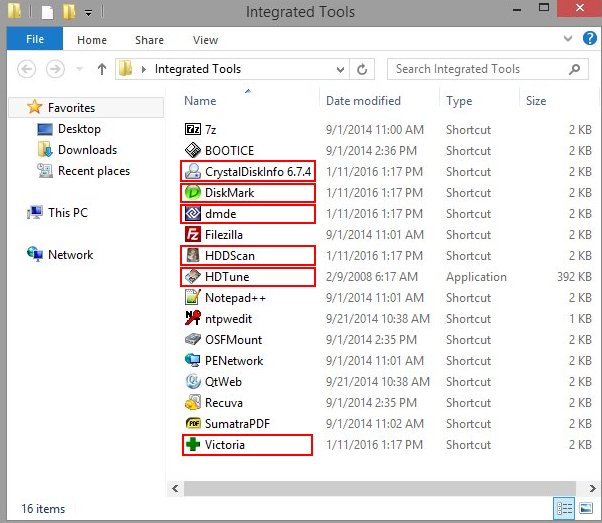Viewport: 602px width, 523px height.
Task: Click the 9/1/2014 2:36 PM date
Action: [371, 151]
